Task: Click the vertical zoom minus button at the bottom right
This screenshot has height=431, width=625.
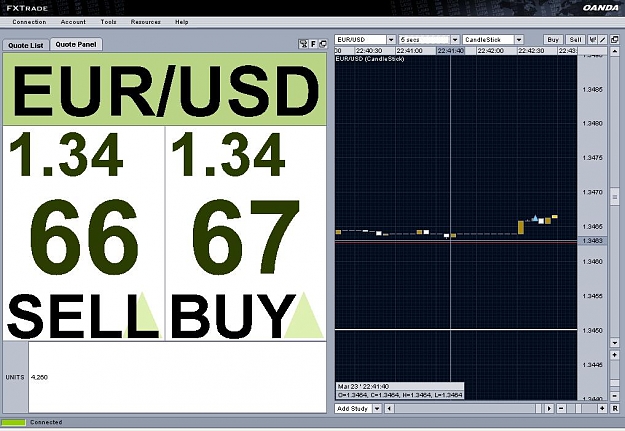Action: (x=615, y=398)
